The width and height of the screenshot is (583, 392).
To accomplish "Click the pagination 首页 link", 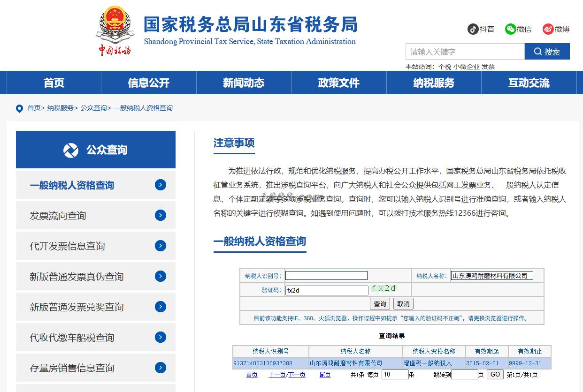I will (x=252, y=375).
